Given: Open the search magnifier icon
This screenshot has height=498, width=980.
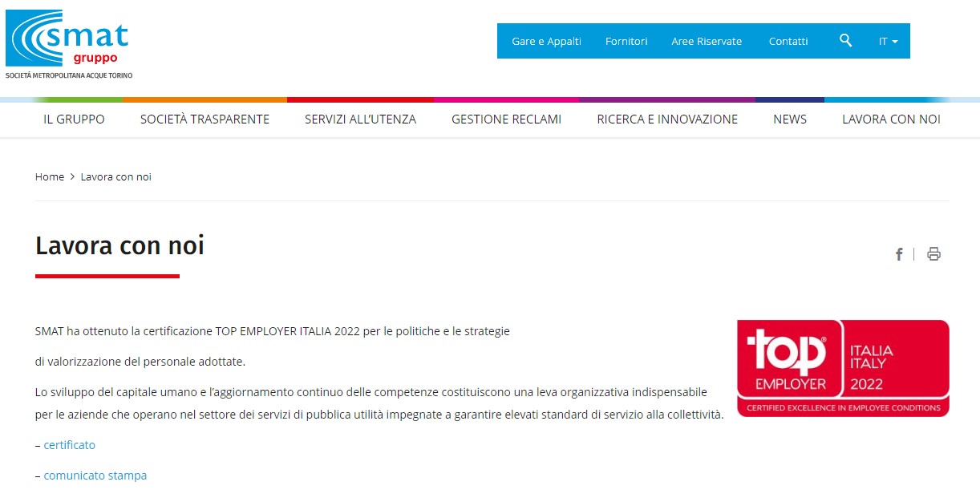Looking at the screenshot, I should tap(845, 41).
